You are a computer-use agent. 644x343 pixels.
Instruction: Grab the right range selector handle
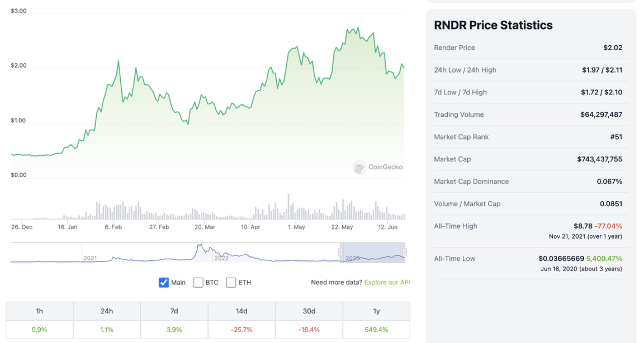405,253
